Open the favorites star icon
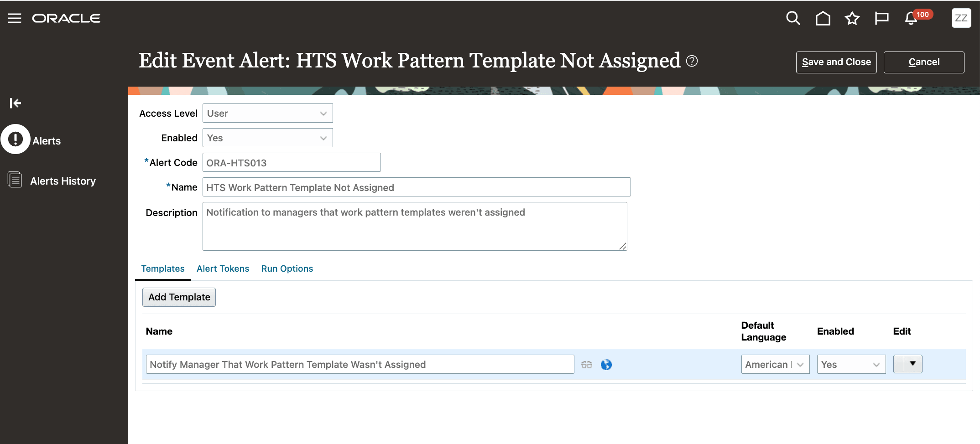 coord(852,18)
